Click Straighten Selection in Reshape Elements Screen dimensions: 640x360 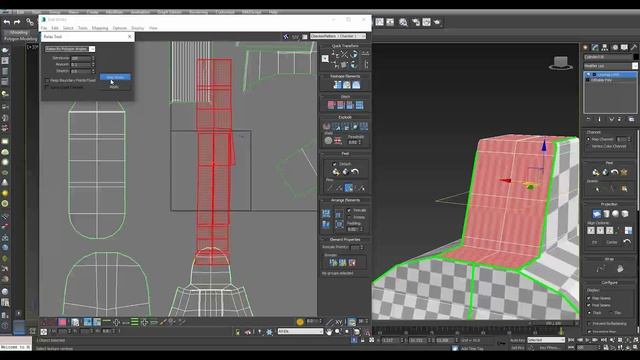tap(338, 85)
